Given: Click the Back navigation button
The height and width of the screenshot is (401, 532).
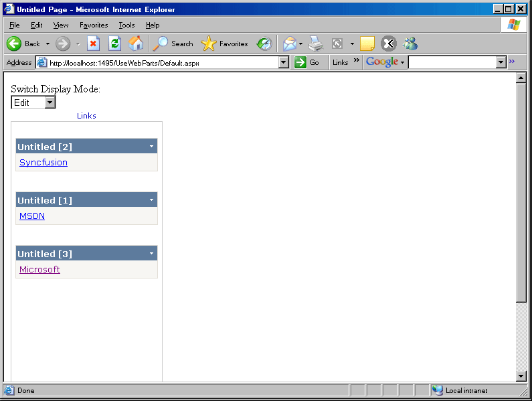Looking at the screenshot, I should point(23,44).
